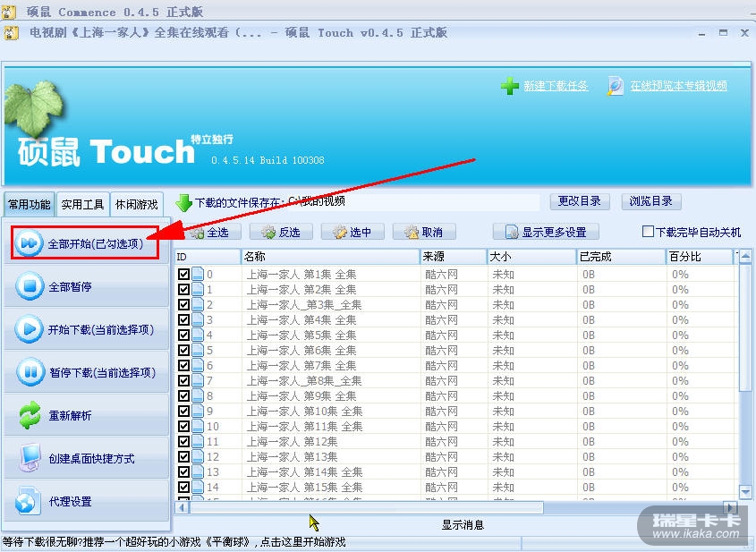Click the download path field
This screenshot has height=552, width=756.
tap(412, 202)
